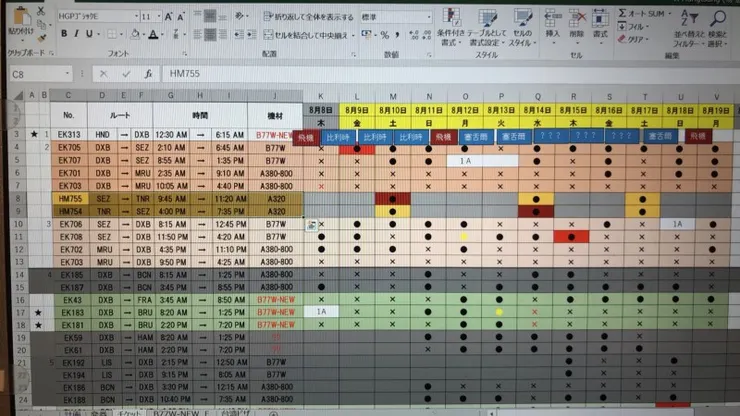Click the increase decimal icon
The height and width of the screenshot is (416, 740).
point(413,34)
